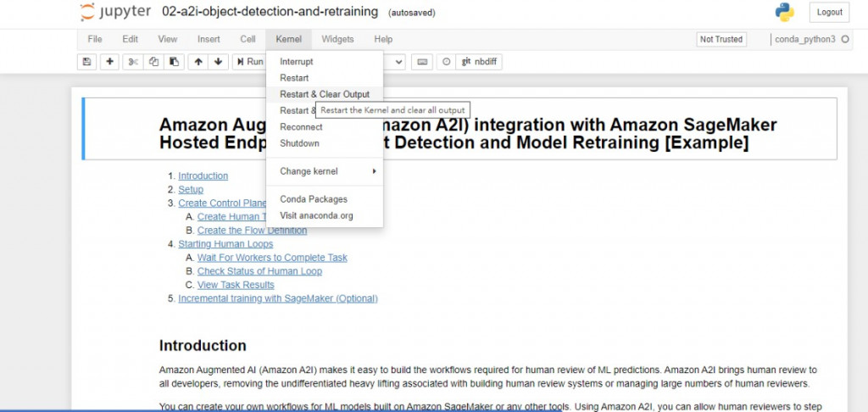Viewport: 868px width, 412px height.
Task: Select Reconnect in Kernel menu
Action: pyautogui.click(x=325, y=127)
